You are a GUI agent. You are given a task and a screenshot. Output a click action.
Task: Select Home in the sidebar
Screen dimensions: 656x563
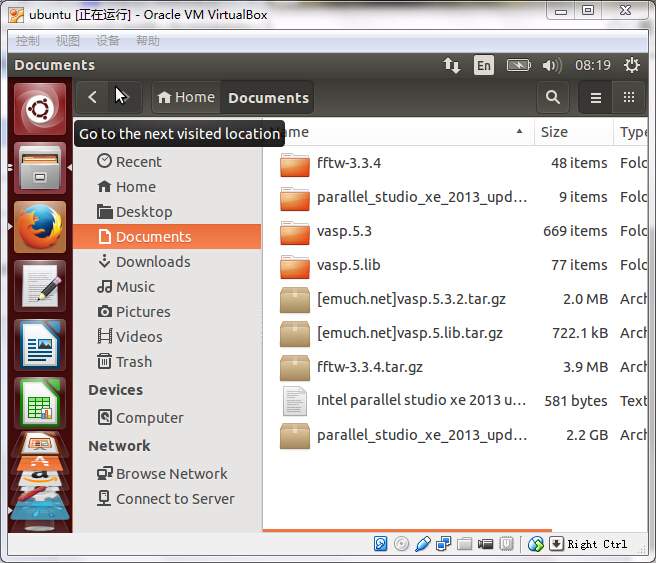167,187
